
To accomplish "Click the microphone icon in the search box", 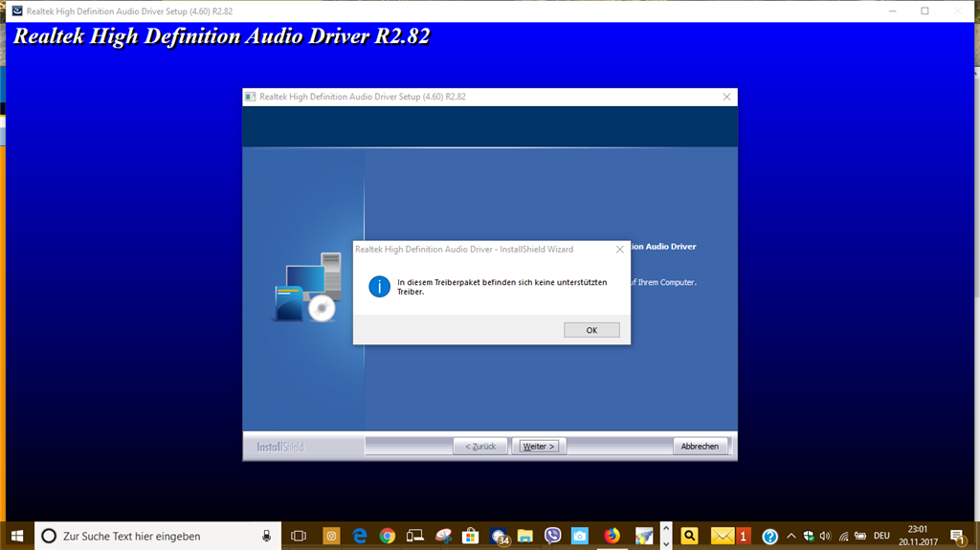I will [x=266, y=537].
